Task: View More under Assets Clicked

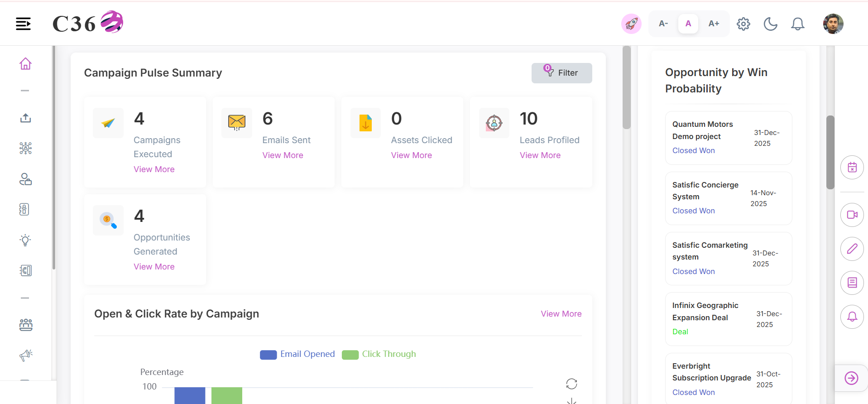Action: [411, 155]
